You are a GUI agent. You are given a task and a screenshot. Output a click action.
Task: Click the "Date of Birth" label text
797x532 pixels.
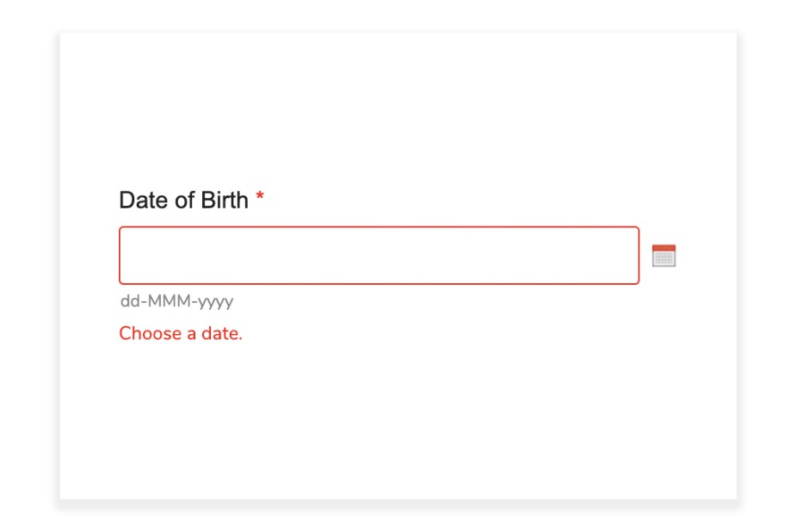183,201
